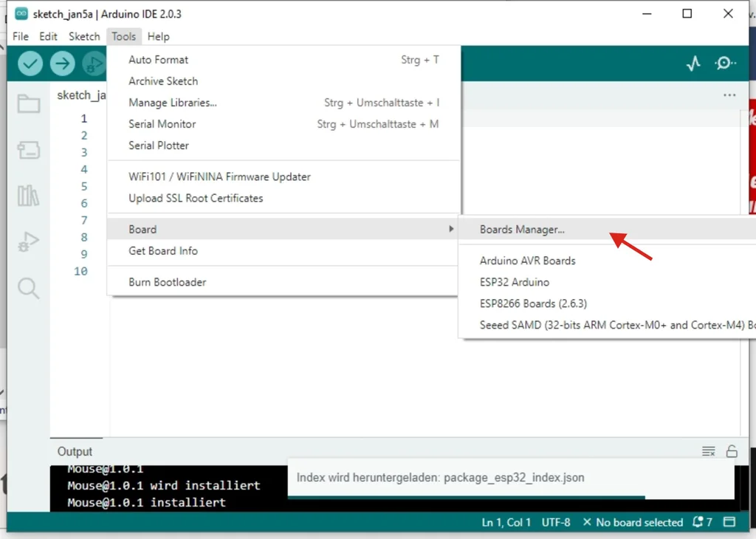Image resolution: width=756 pixels, height=539 pixels.
Task: Toggle the output lock icon
Action: pyautogui.click(x=732, y=451)
